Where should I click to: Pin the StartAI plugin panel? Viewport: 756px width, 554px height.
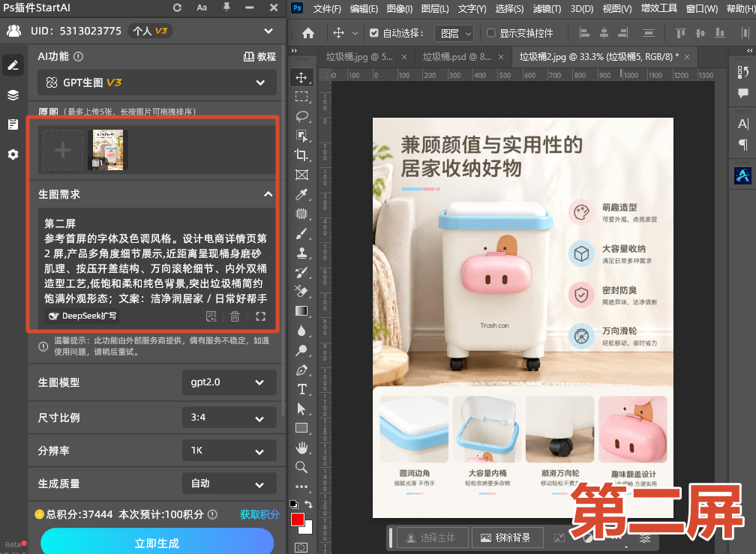coord(226,7)
